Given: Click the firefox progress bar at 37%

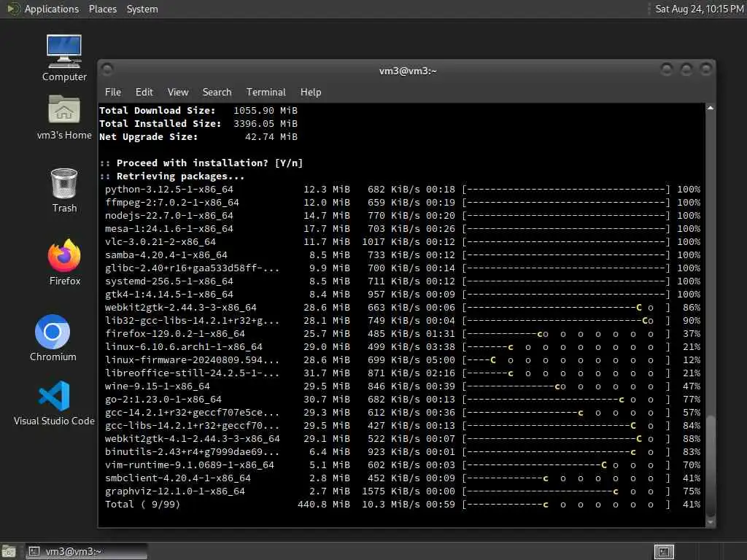Looking at the screenshot, I should [x=566, y=334].
